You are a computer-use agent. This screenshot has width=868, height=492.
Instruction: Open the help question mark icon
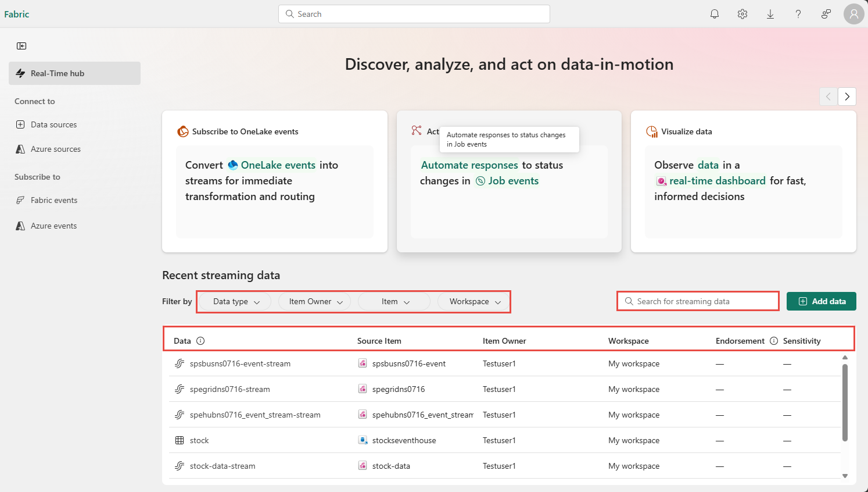pos(798,14)
